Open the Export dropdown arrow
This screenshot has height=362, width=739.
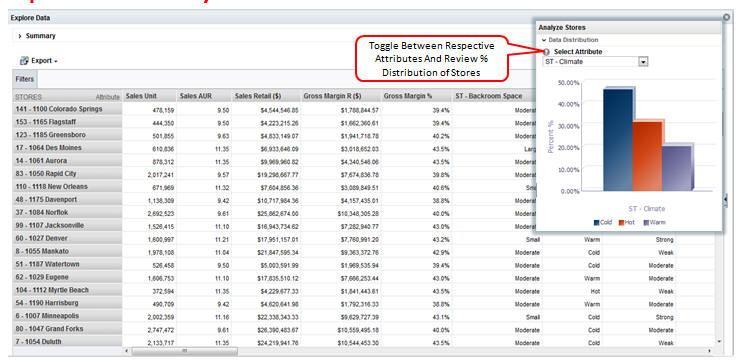coord(56,61)
